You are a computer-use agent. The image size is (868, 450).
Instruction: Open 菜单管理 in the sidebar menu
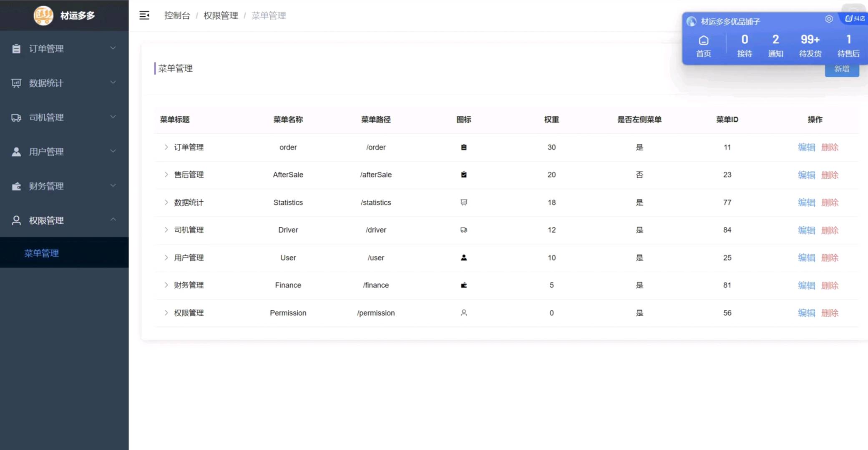pyautogui.click(x=41, y=253)
